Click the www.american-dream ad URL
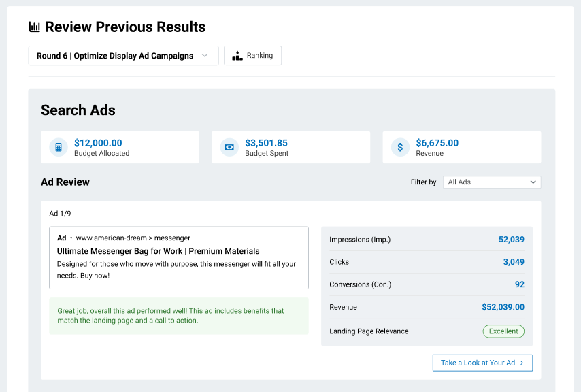 pos(133,238)
